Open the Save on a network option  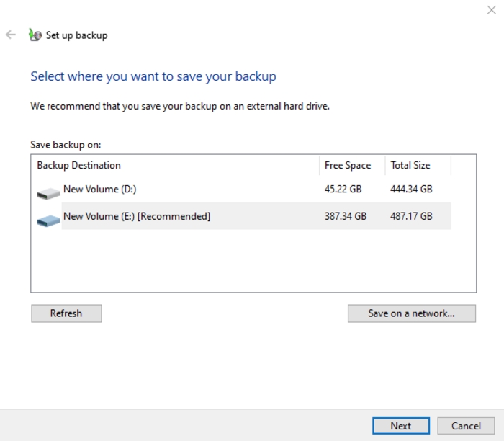pyautogui.click(x=411, y=313)
